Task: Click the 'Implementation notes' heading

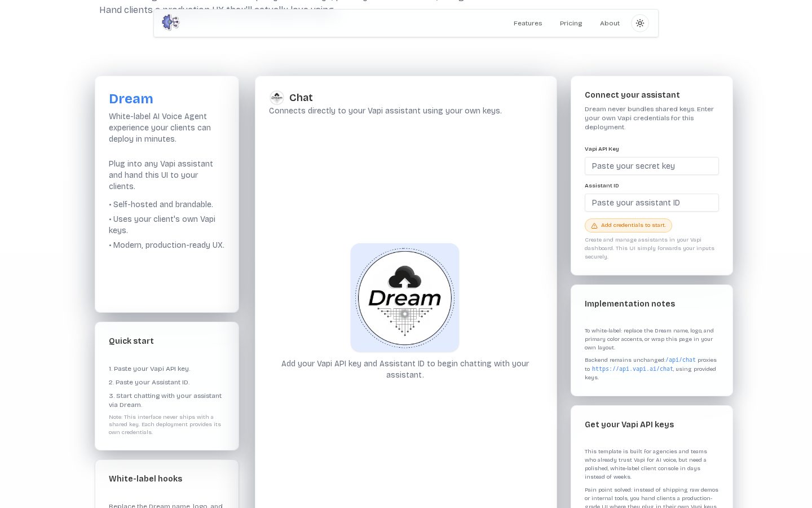Action: pos(630,304)
